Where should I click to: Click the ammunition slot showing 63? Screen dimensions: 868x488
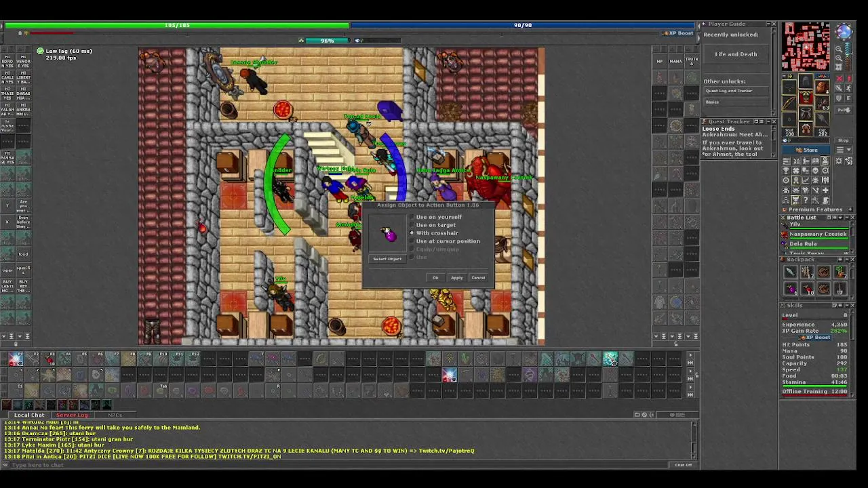pos(822,102)
